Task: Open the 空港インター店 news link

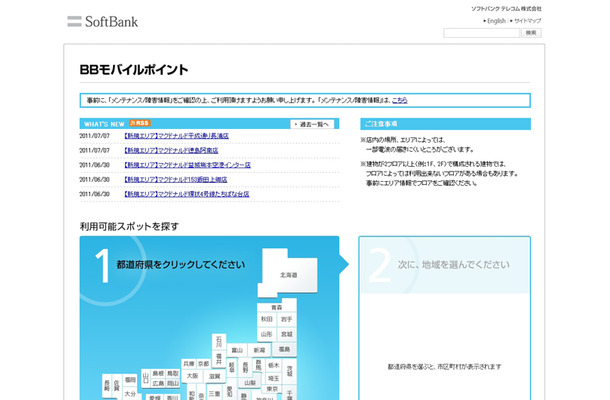Action: click(x=187, y=165)
